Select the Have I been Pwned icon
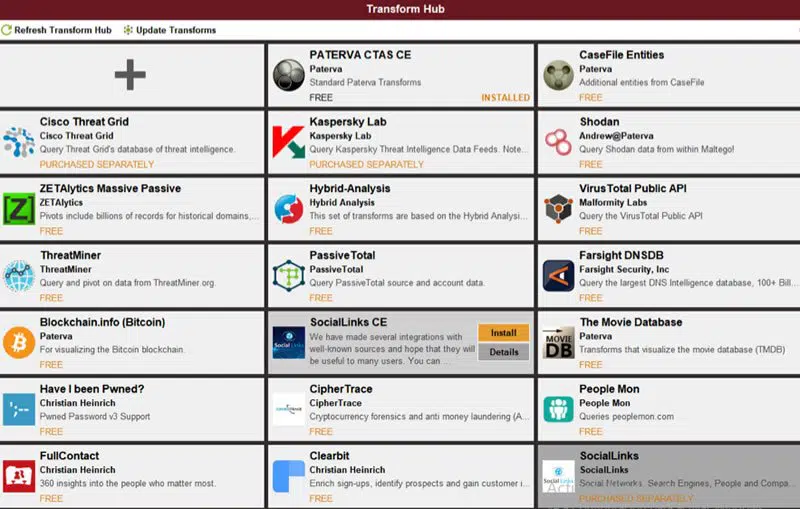The width and height of the screenshot is (800, 509). coord(19,409)
